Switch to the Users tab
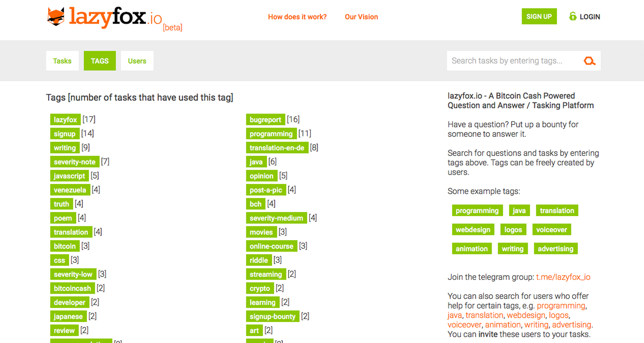644x343 pixels. 137,61
